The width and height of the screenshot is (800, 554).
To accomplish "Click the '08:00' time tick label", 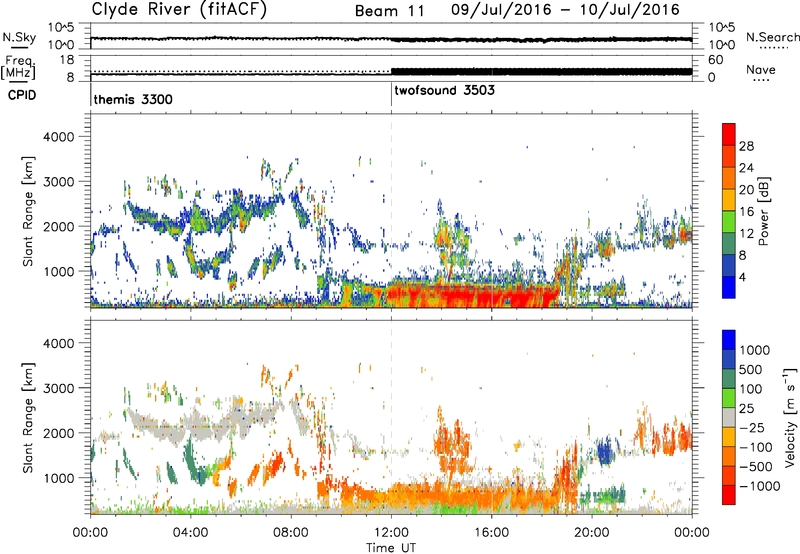I will pos(291,533).
